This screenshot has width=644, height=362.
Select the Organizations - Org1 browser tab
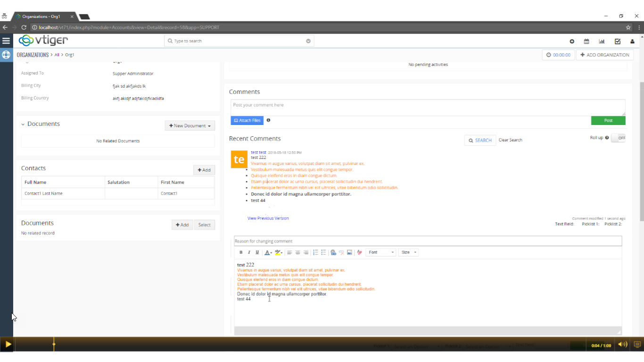tap(45, 16)
